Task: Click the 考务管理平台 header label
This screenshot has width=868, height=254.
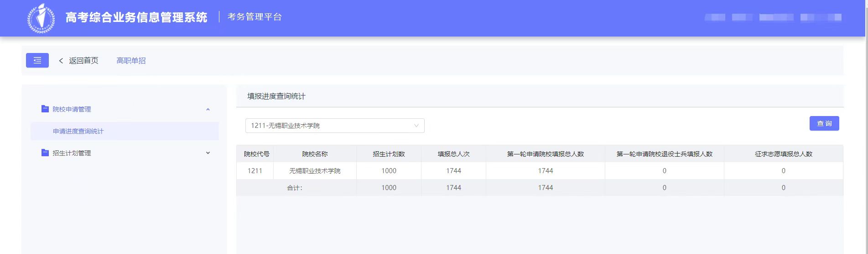Action: point(255,17)
